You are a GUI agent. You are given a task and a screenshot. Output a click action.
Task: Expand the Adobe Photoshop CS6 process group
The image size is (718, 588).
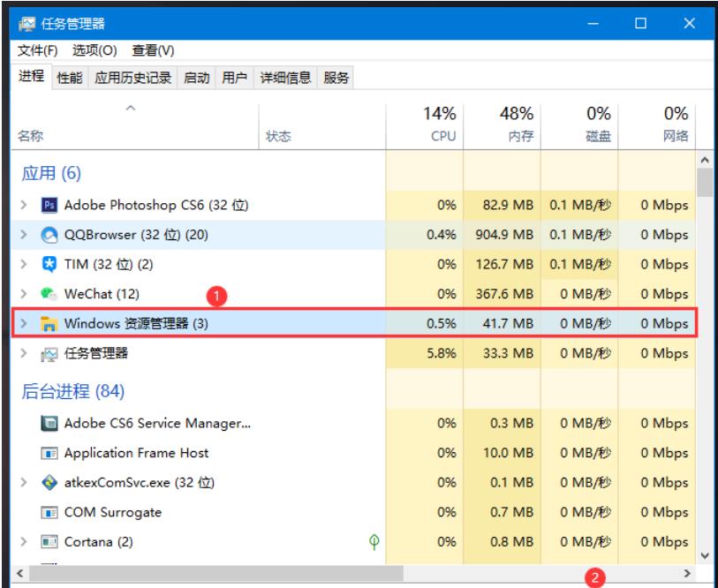click(x=23, y=205)
